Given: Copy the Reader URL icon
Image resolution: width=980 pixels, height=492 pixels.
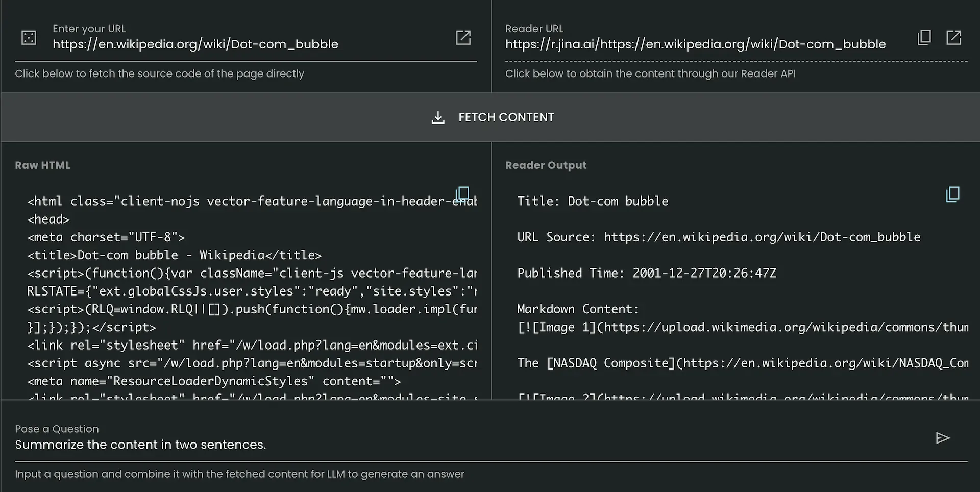Looking at the screenshot, I should 924,37.
